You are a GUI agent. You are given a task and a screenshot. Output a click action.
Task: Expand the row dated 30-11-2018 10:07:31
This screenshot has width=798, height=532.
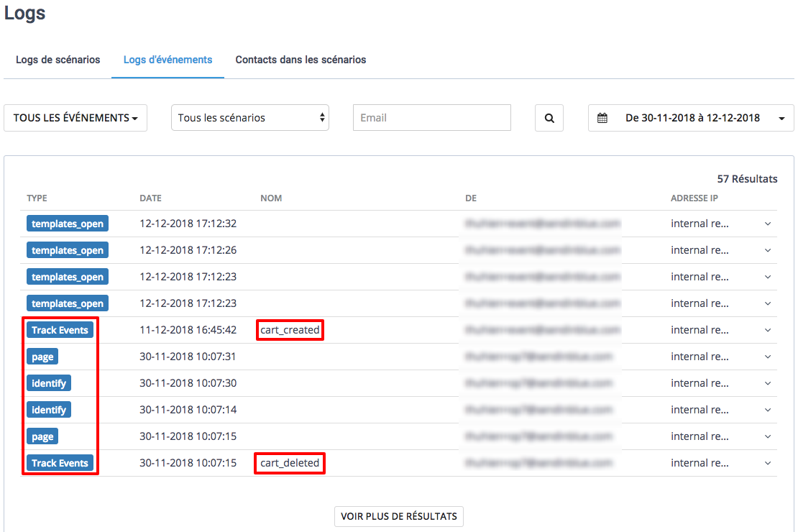tap(768, 357)
